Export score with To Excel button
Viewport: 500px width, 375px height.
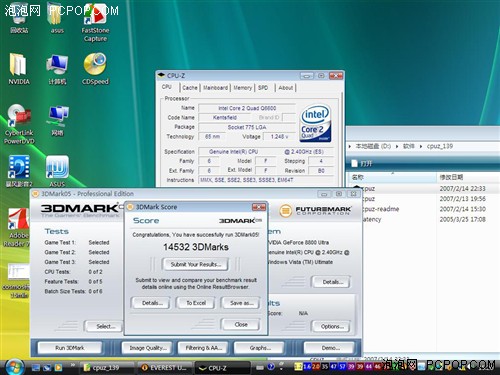point(196,303)
